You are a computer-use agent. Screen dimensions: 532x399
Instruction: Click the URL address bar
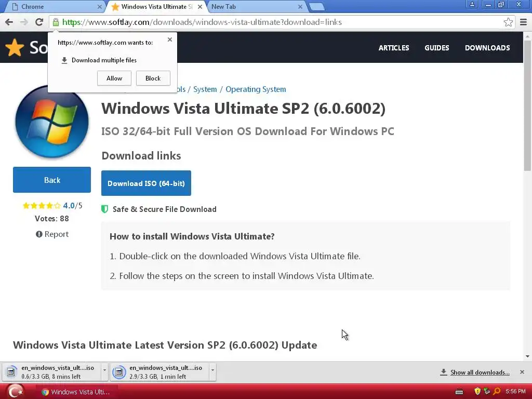point(282,22)
